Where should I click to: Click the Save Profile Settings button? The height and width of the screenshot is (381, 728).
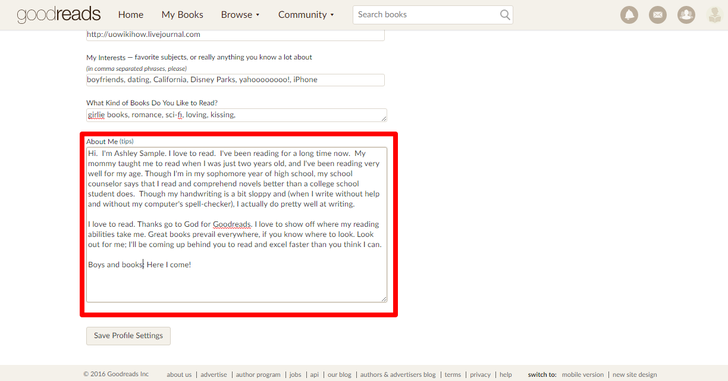click(x=128, y=336)
